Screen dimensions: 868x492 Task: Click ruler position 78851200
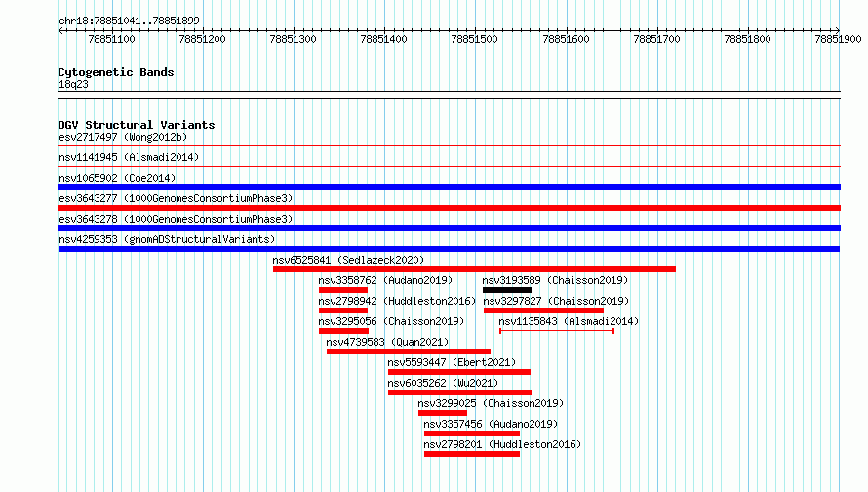coord(202,39)
